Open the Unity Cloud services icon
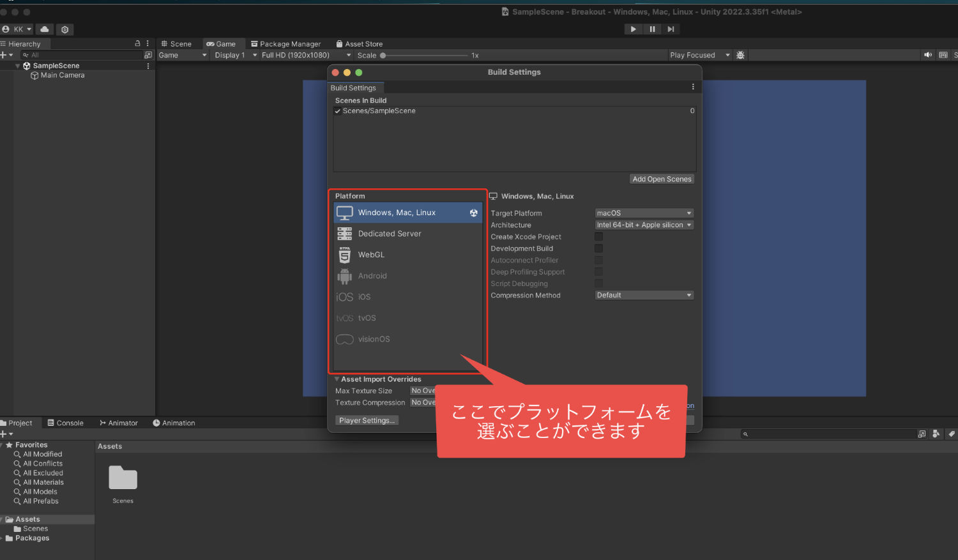 click(45, 29)
